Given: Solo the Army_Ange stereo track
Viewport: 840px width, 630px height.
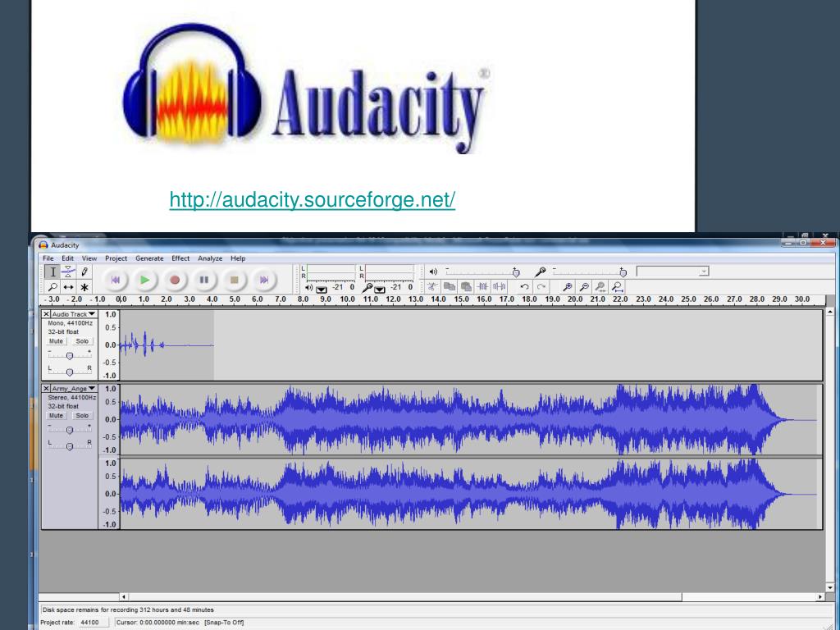Looking at the screenshot, I should 82,416.
